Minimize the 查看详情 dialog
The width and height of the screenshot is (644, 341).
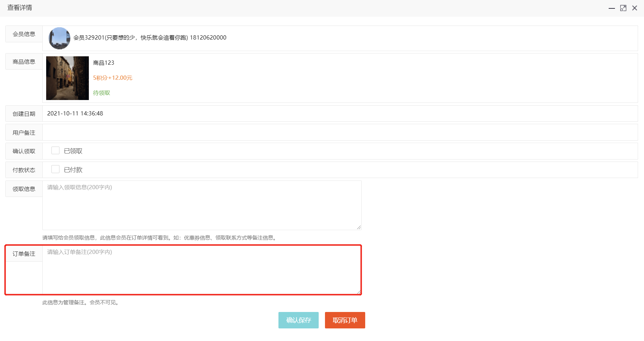tap(611, 8)
